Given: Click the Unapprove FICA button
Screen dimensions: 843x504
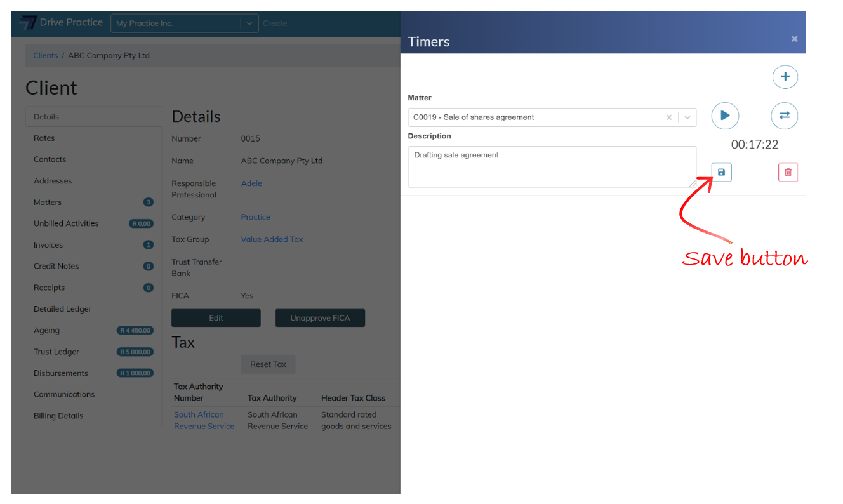Looking at the screenshot, I should [x=320, y=318].
